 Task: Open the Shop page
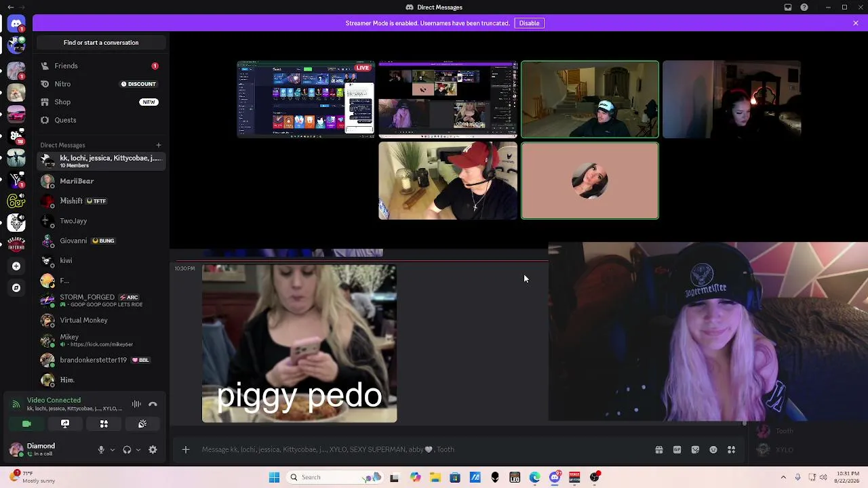pyautogui.click(x=101, y=102)
